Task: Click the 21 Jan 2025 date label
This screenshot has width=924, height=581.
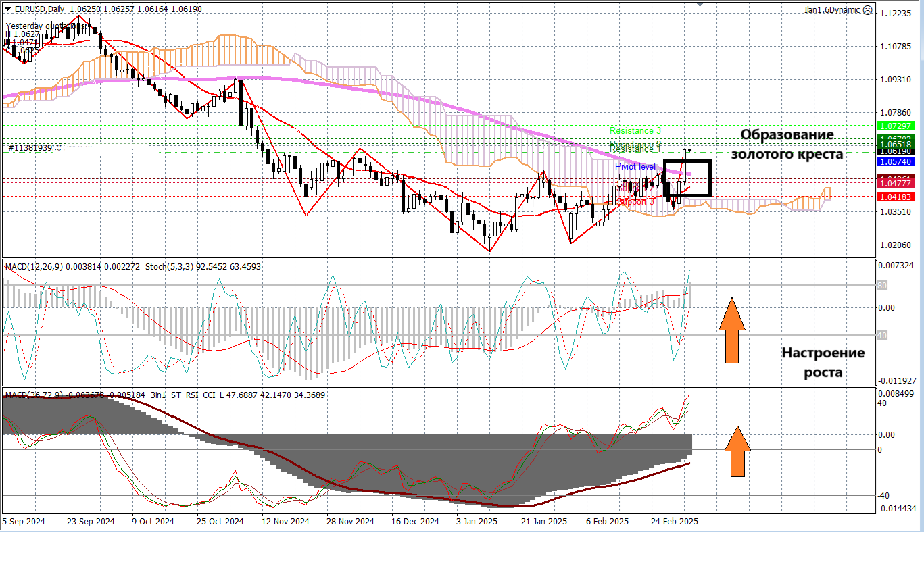Action: tap(544, 522)
